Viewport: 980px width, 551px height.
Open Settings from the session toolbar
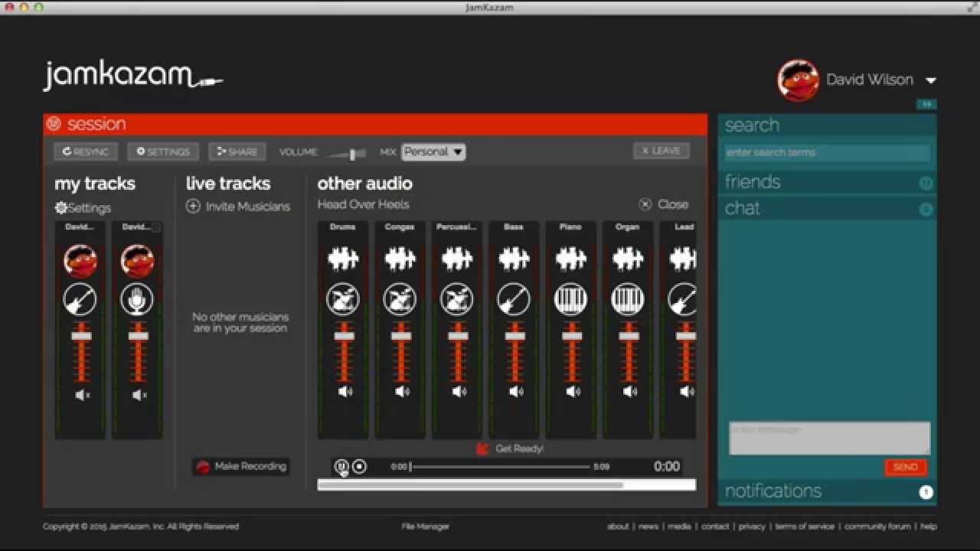163,152
